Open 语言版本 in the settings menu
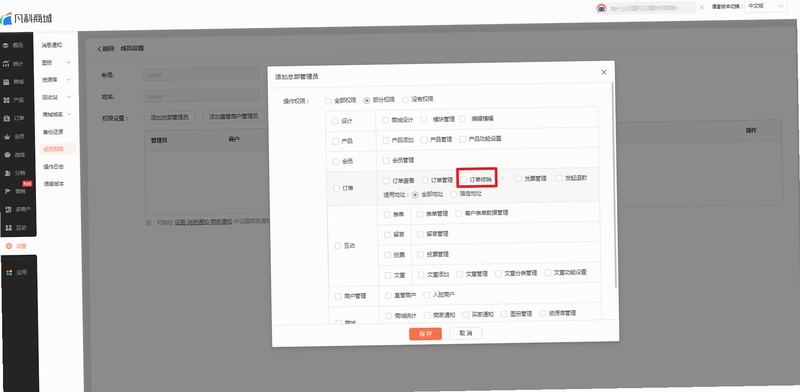The width and height of the screenshot is (800, 392). click(x=55, y=184)
